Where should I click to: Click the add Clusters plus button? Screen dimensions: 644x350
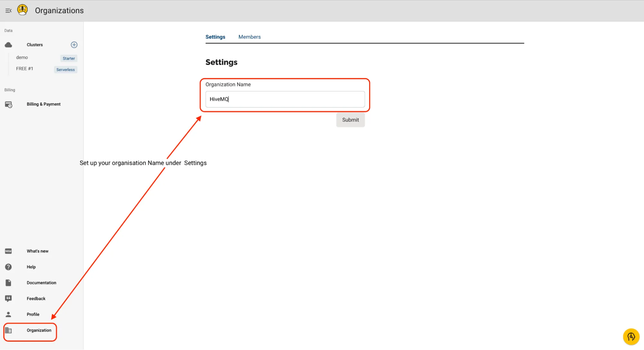[x=74, y=44]
